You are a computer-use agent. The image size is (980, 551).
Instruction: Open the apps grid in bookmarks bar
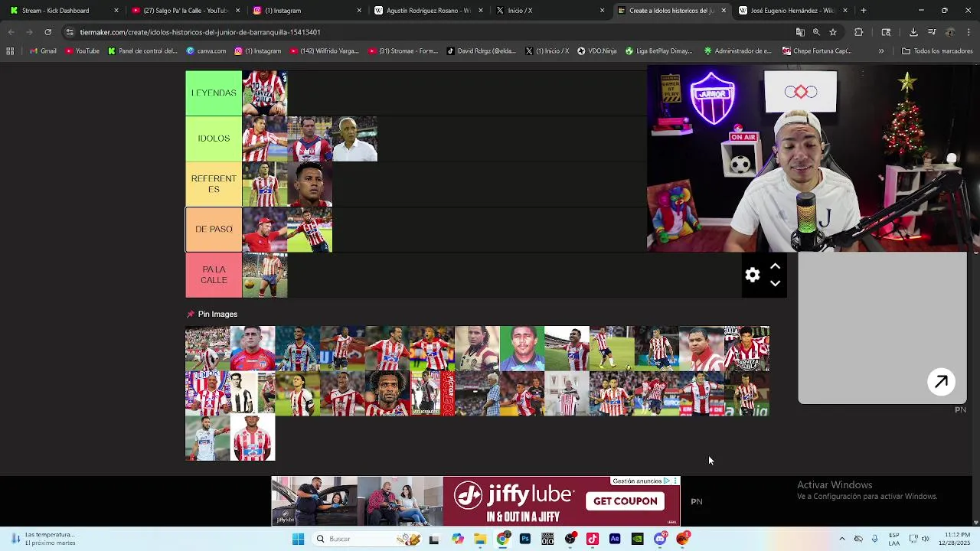(x=10, y=51)
